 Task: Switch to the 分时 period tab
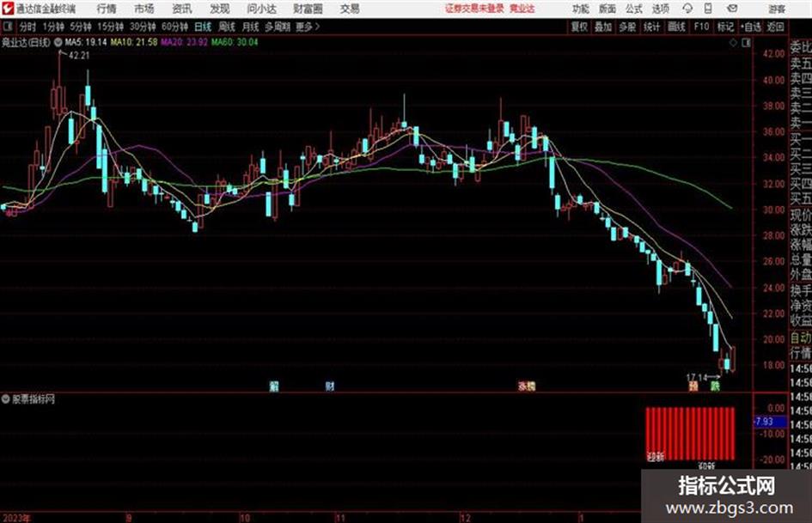pos(28,27)
